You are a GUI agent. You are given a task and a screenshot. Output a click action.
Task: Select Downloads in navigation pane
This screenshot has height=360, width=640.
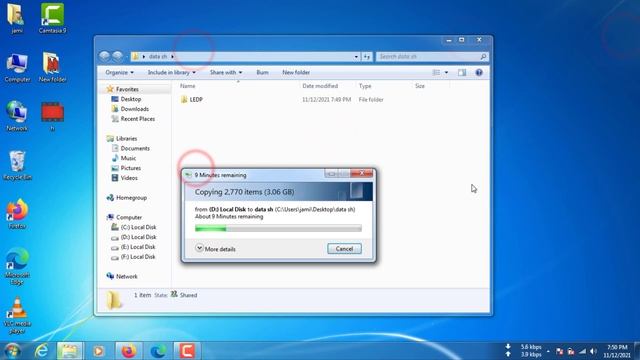134,109
